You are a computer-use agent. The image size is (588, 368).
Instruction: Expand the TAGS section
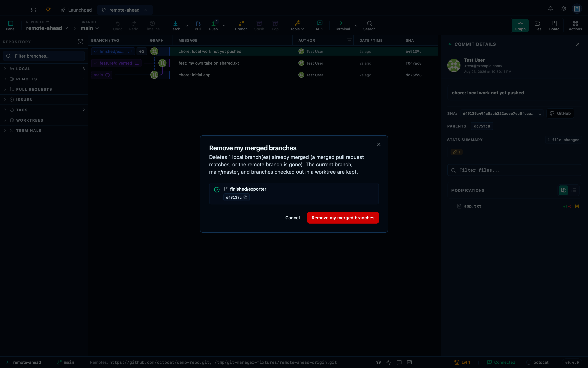44,110
